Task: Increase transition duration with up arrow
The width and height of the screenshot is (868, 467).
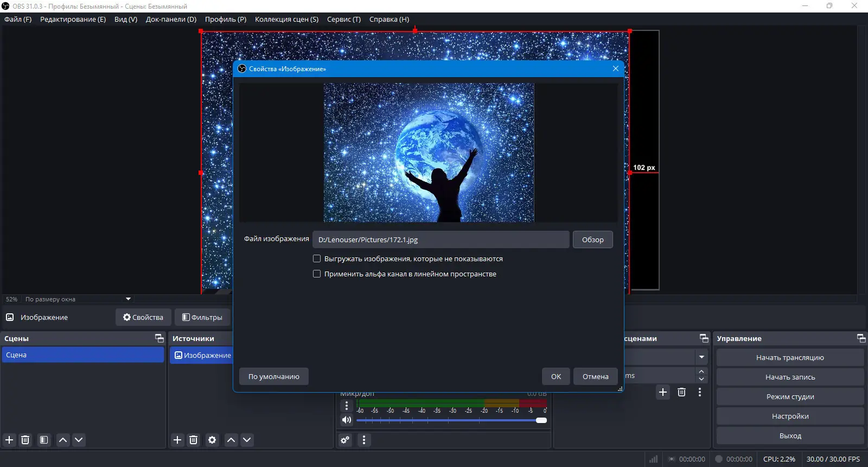Action: tap(701, 371)
